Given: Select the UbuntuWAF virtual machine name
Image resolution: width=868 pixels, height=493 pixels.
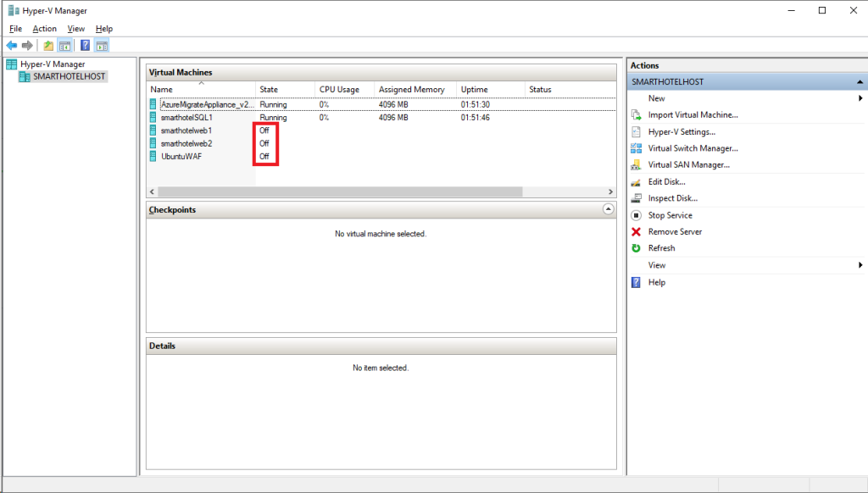Looking at the screenshot, I should (x=181, y=157).
